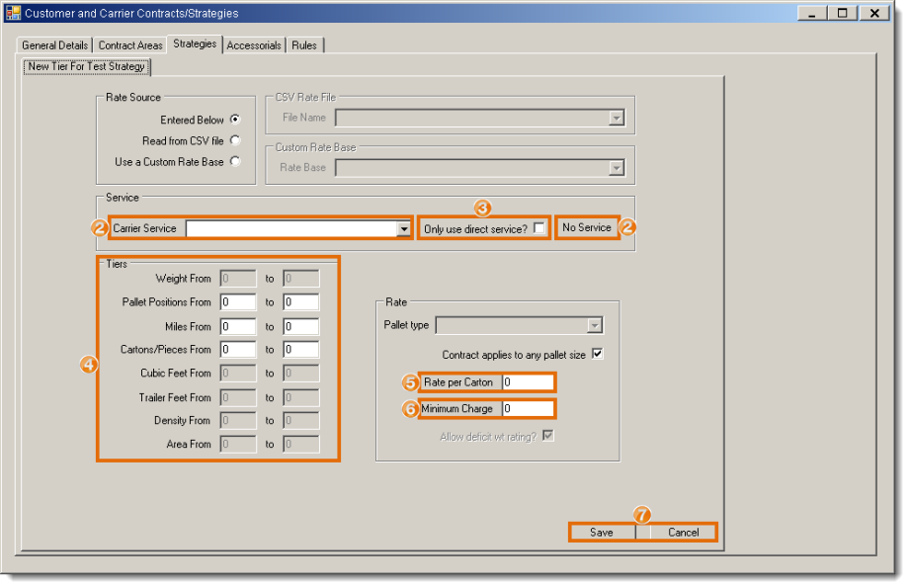Toggle Contract applies to any pallet size

597,354
